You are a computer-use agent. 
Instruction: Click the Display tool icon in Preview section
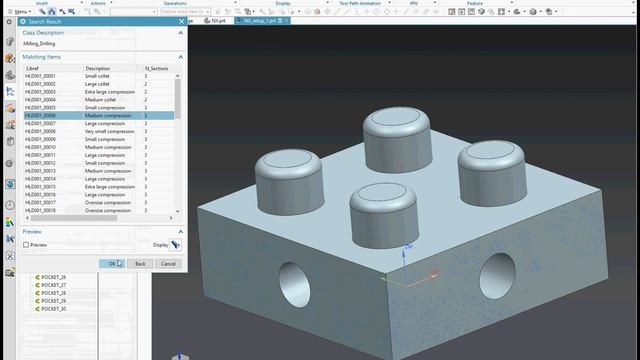click(175, 244)
